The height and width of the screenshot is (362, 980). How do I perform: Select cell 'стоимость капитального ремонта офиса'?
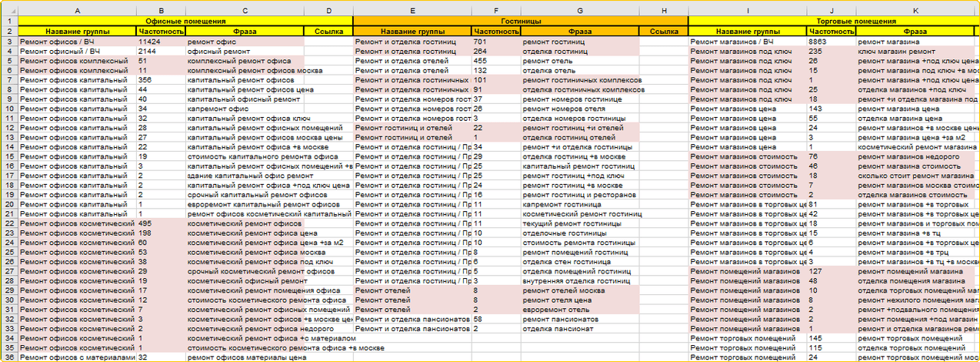coord(245,156)
